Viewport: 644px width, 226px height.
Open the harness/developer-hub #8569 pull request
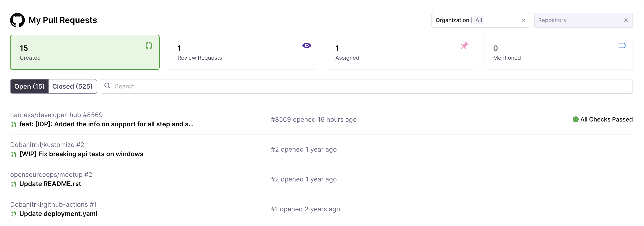[x=106, y=124]
